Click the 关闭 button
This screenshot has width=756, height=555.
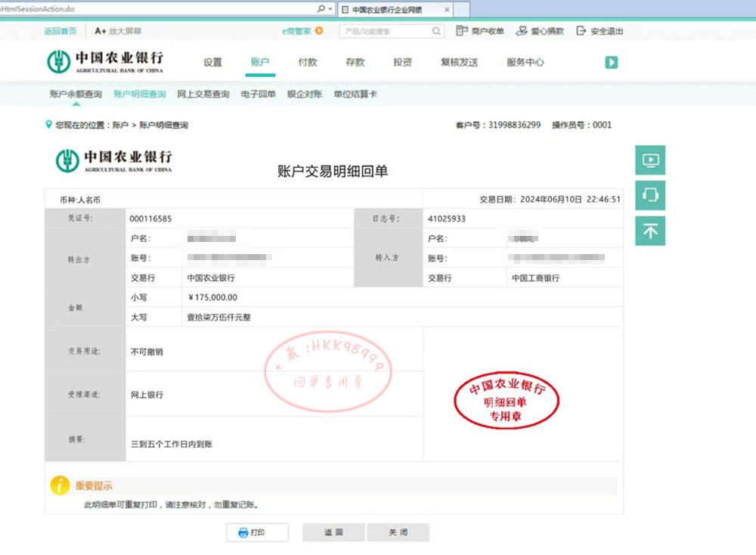(x=398, y=532)
